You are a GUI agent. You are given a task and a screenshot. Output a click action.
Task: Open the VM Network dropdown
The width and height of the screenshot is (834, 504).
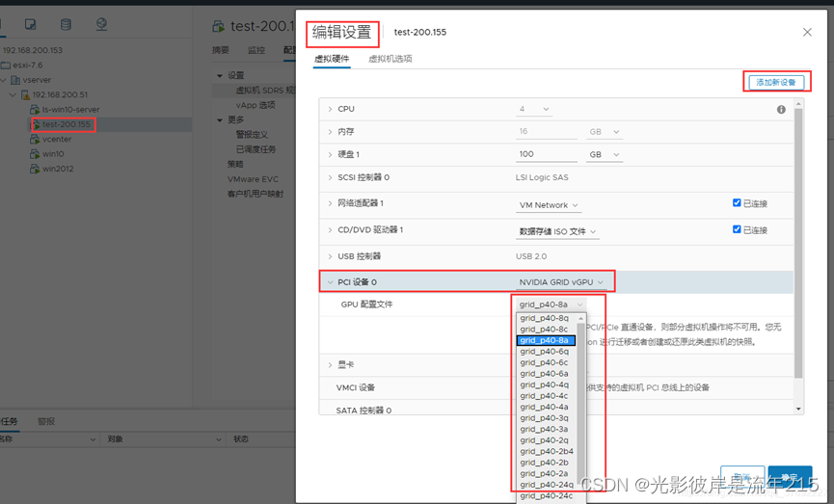point(549,205)
